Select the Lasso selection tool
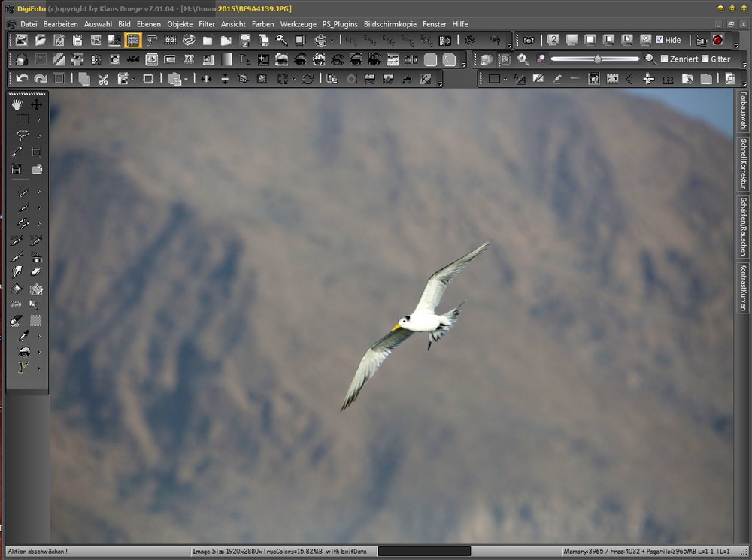 [22, 135]
